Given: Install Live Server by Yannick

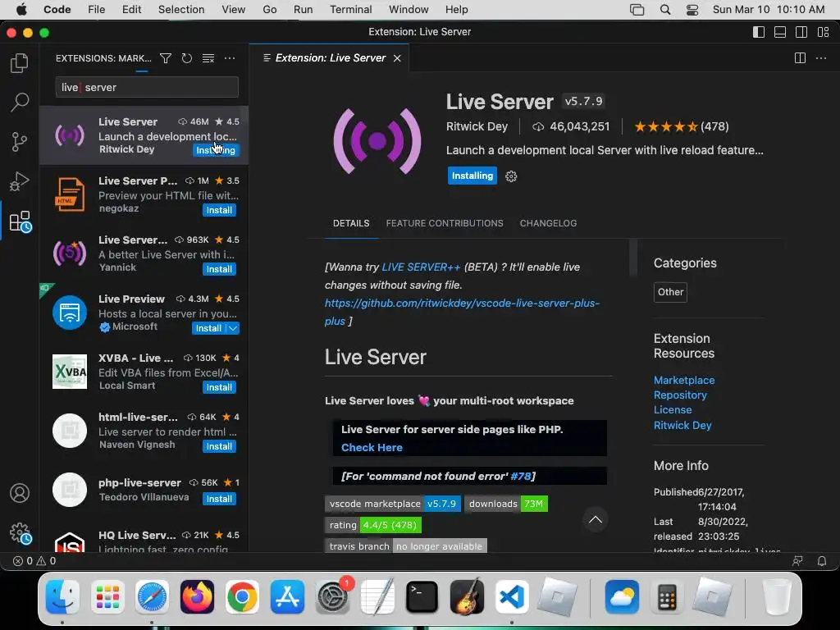Looking at the screenshot, I should point(219,269).
